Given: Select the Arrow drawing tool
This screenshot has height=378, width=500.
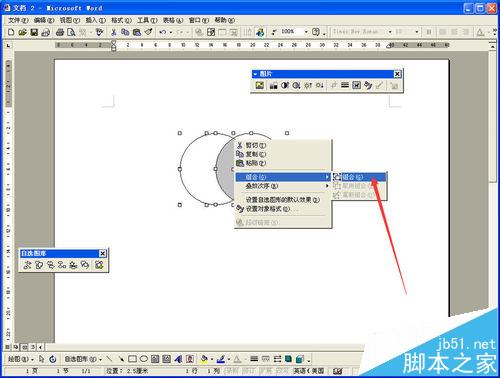Looking at the screenshot, I should pyautogui.click(x=121, y=359).
